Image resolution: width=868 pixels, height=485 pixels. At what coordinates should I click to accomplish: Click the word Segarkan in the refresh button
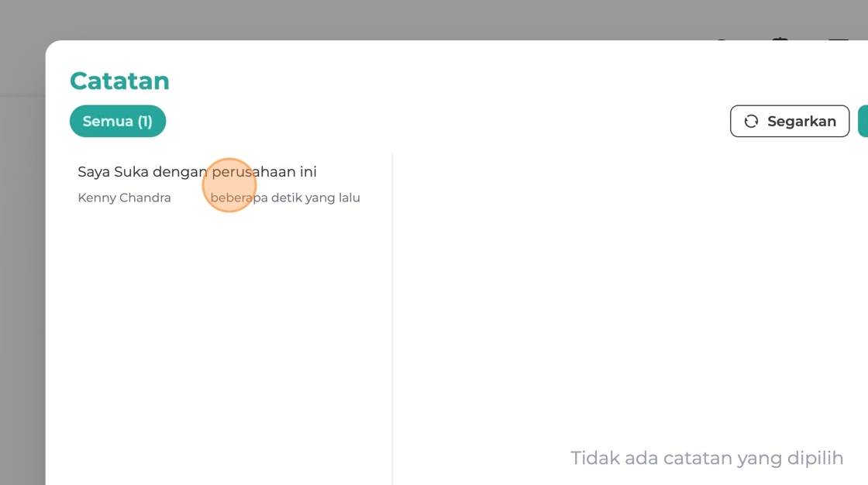click(801, 121)
